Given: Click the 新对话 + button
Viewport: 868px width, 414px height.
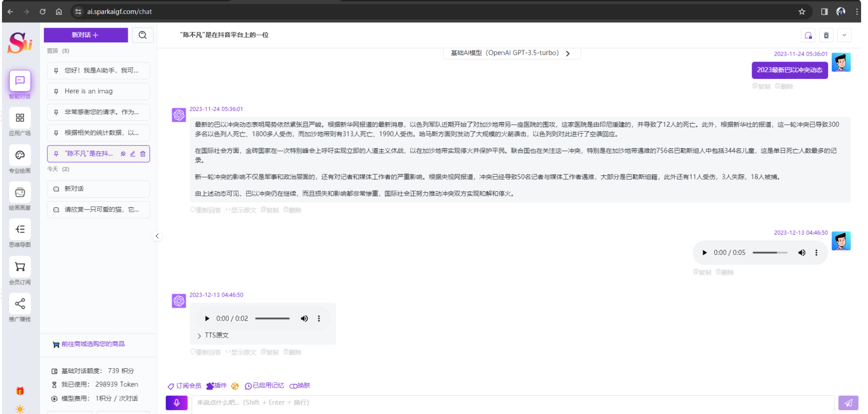Looking at the screenshot, I should 85,35.
